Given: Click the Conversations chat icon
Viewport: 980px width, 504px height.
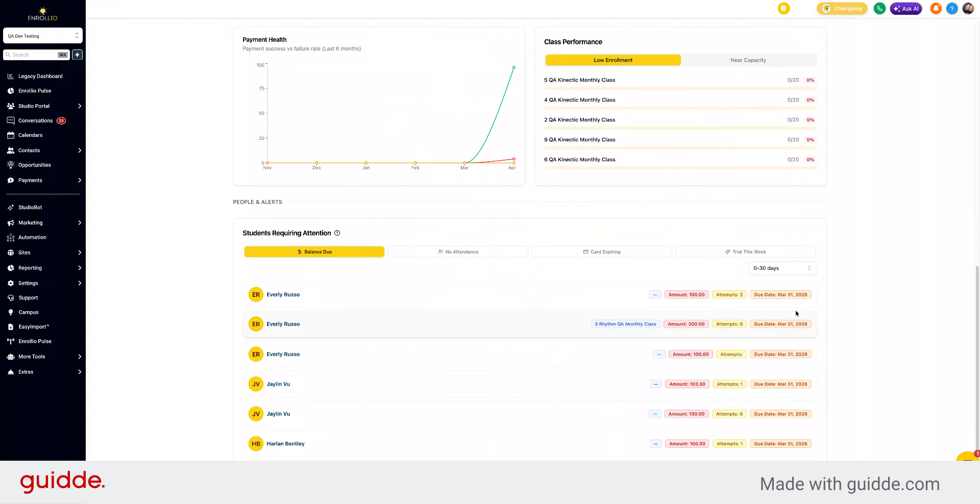Looking at the screenshot, I should click(x=11, y=120).
